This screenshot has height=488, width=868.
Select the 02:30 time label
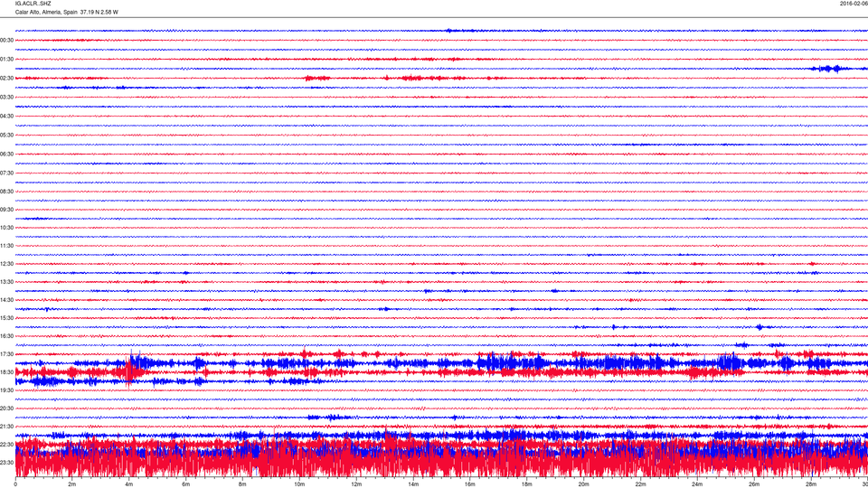coord(6,79)
